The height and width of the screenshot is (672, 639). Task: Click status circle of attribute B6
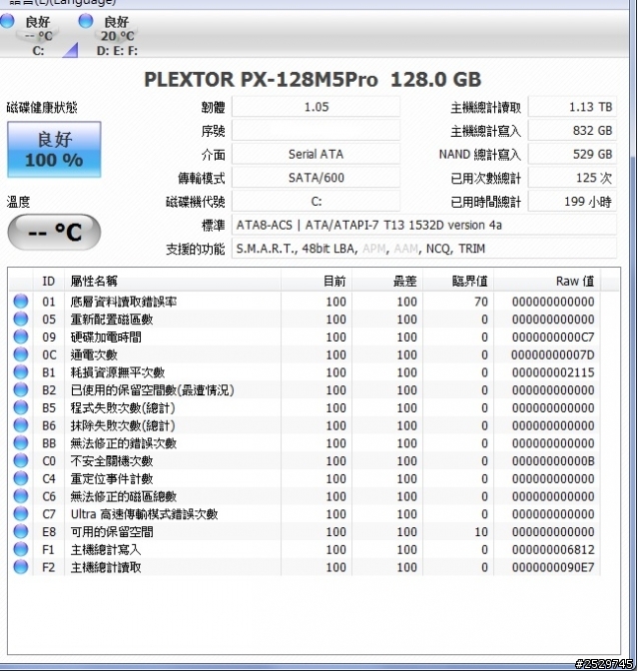(21, 425)
